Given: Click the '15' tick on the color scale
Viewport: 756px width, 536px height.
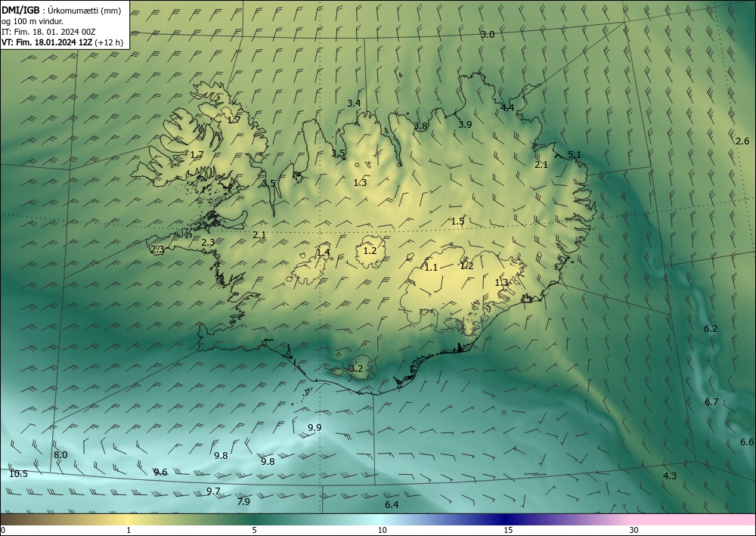Looking at the screenshot, I should [x=508, y=531].
